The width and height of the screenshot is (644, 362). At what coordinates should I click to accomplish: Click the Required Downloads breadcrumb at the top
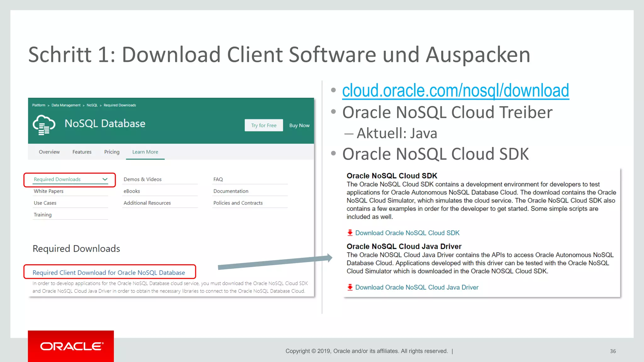(x=120, y=105)
